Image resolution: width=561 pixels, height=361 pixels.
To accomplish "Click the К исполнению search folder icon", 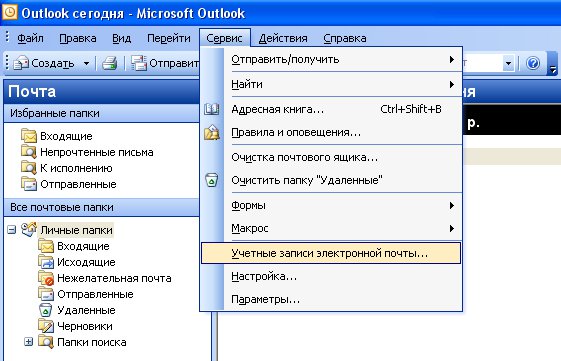I will click(29, 168).
